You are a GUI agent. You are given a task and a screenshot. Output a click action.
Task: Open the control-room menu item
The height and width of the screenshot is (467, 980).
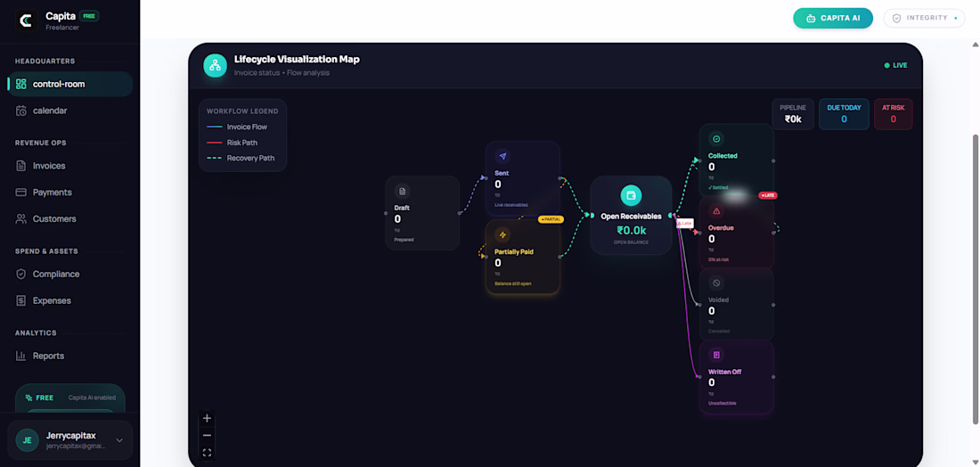tap(70, 84)
